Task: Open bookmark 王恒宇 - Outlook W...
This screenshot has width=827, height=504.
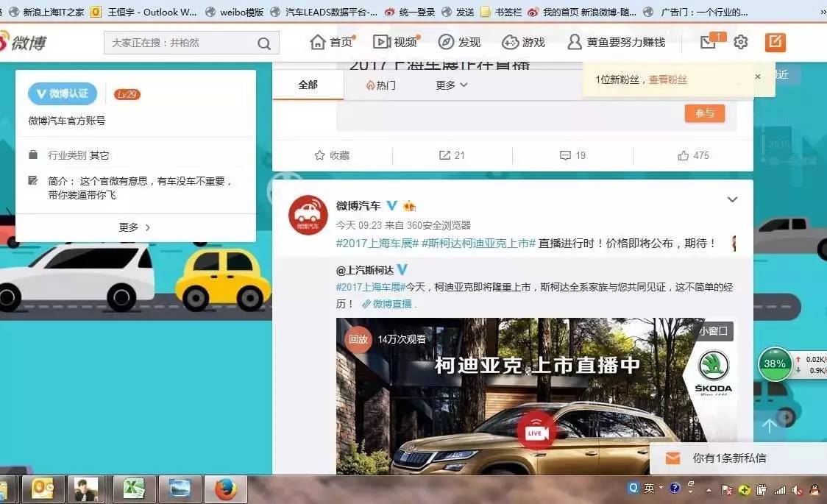Action: point(143,12)
